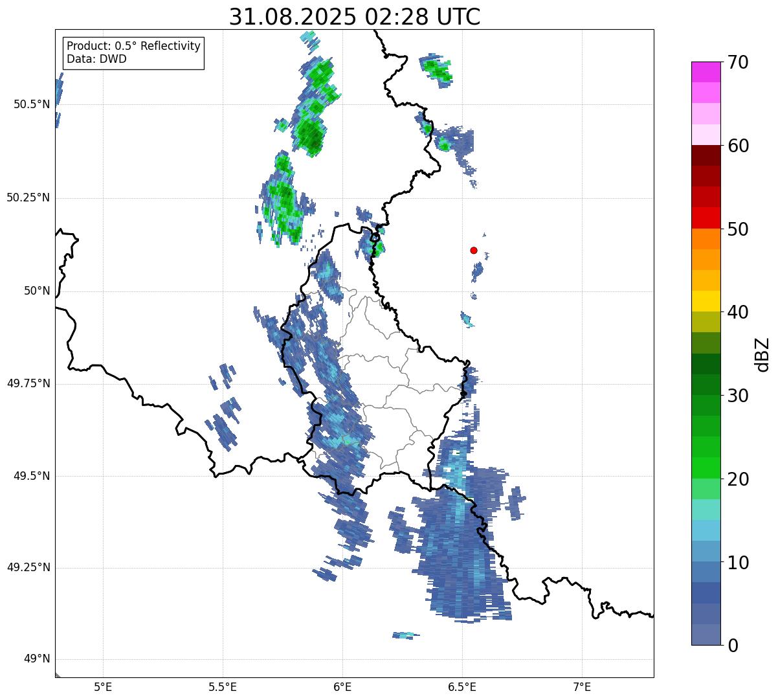778x700 pixels.
Task: Pick the yellow colorbar swatch above 40
Action: pos(706,301)
